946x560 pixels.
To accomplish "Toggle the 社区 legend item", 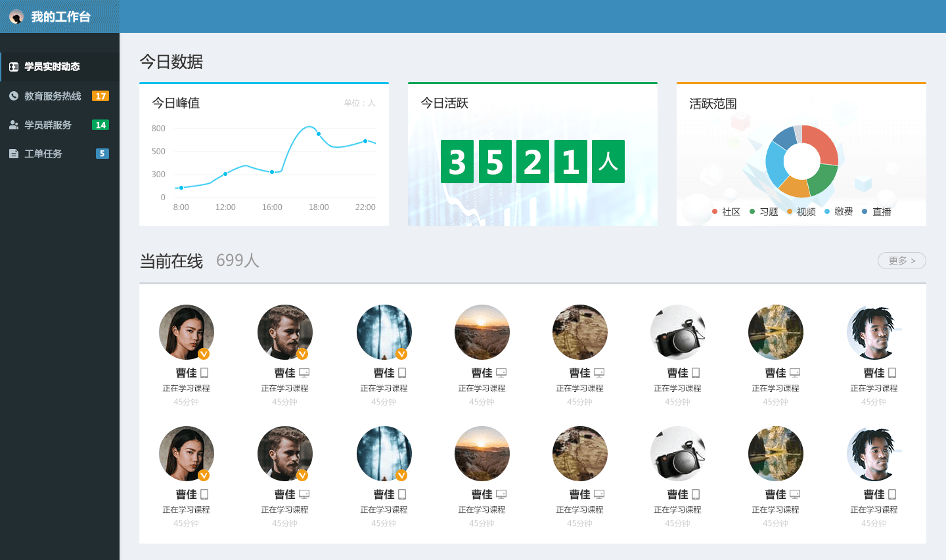I will click(727, 211).
